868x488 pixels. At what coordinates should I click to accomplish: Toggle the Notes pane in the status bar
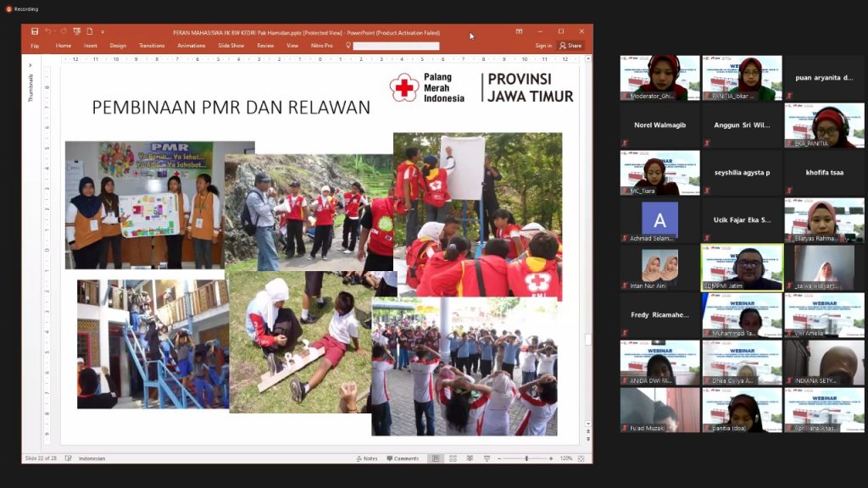click(x=366, y=458)
